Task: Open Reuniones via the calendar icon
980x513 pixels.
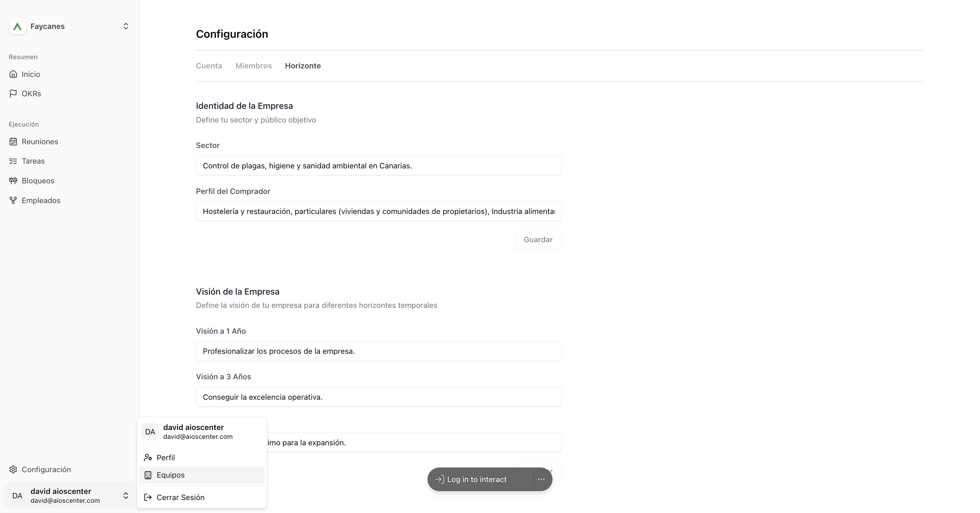Action: [x=13, y=142]
